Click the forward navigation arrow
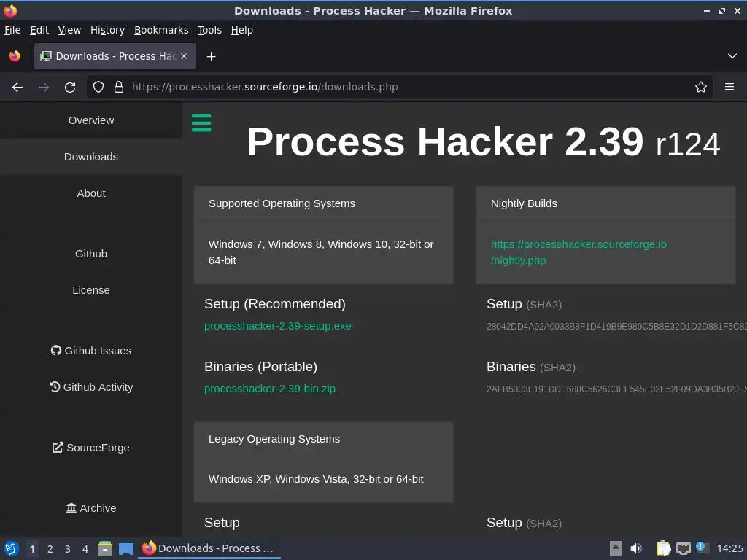 point(44,87)
